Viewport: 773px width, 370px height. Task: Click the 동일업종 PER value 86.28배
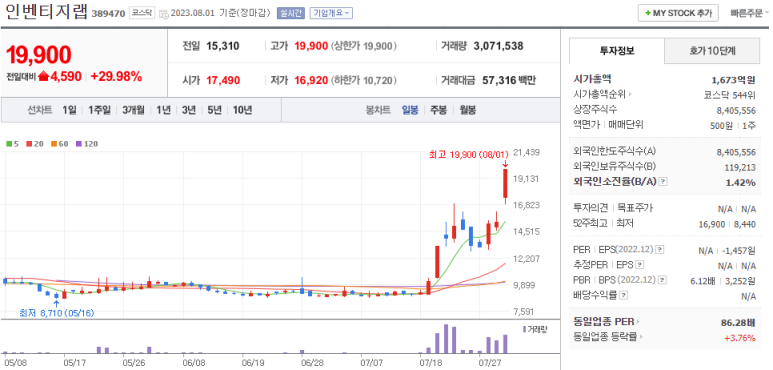pos(738,324)
